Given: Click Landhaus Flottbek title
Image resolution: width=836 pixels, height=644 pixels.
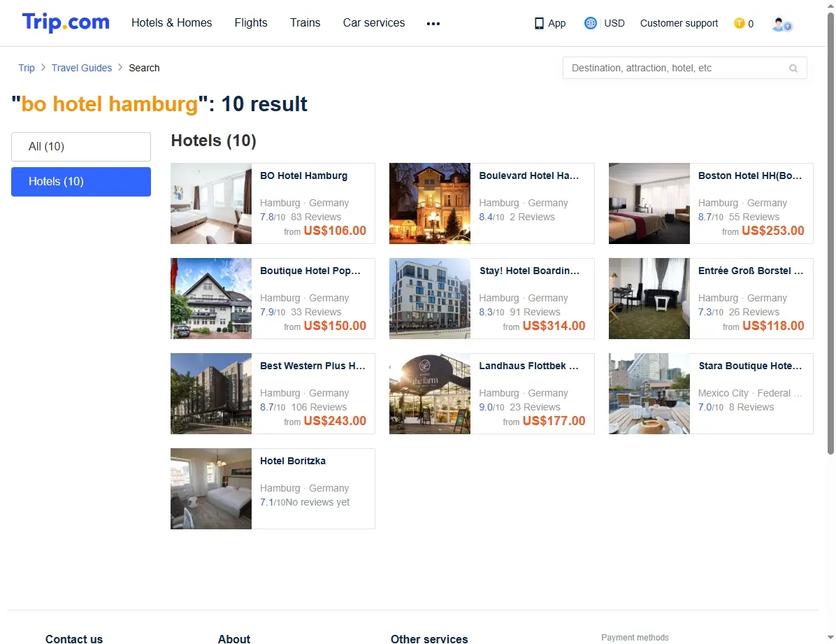Looking at the screenshot, I should tap(528, 366).
